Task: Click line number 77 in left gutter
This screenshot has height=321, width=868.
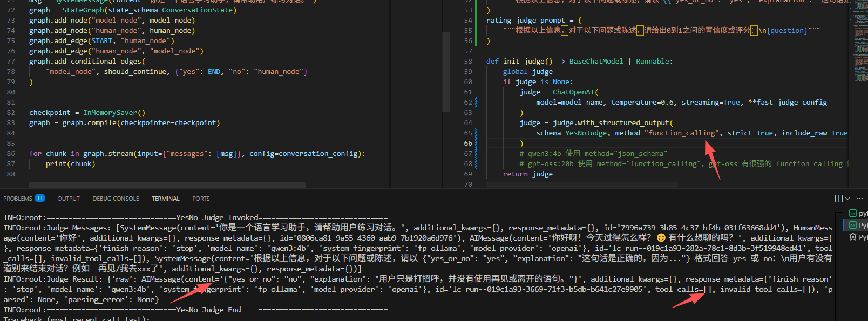Action: 11,61
